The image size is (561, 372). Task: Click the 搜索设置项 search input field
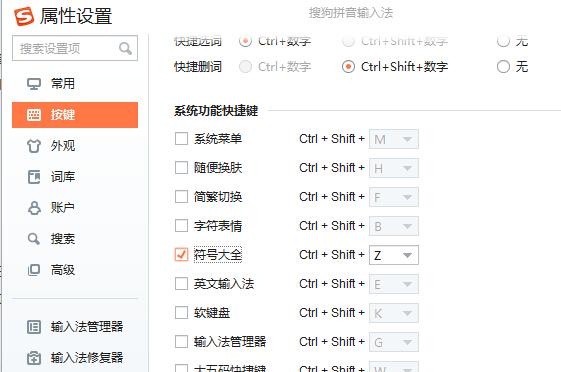75,48
